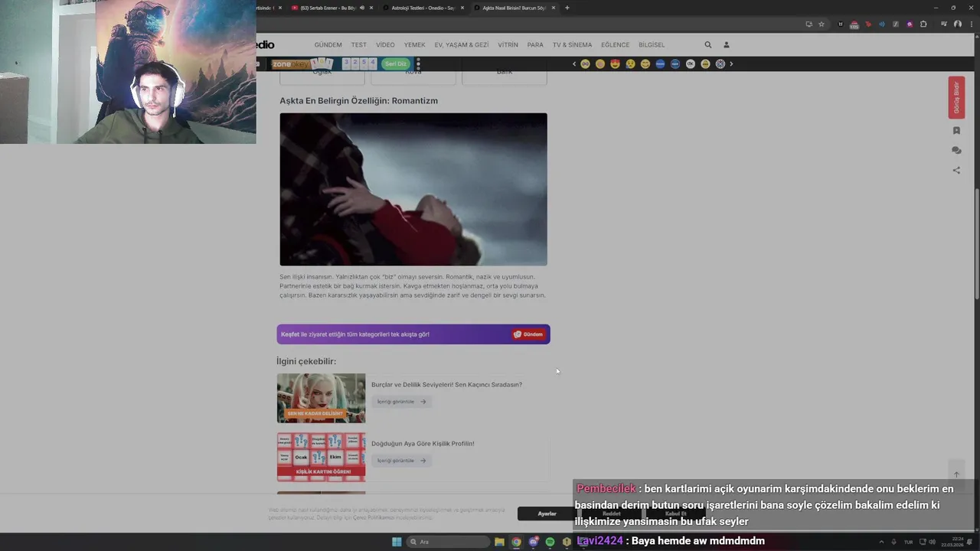This screenshot has width=980, height=551.
Task: Open the YEMEK menu item
Action: pos(414,45)
